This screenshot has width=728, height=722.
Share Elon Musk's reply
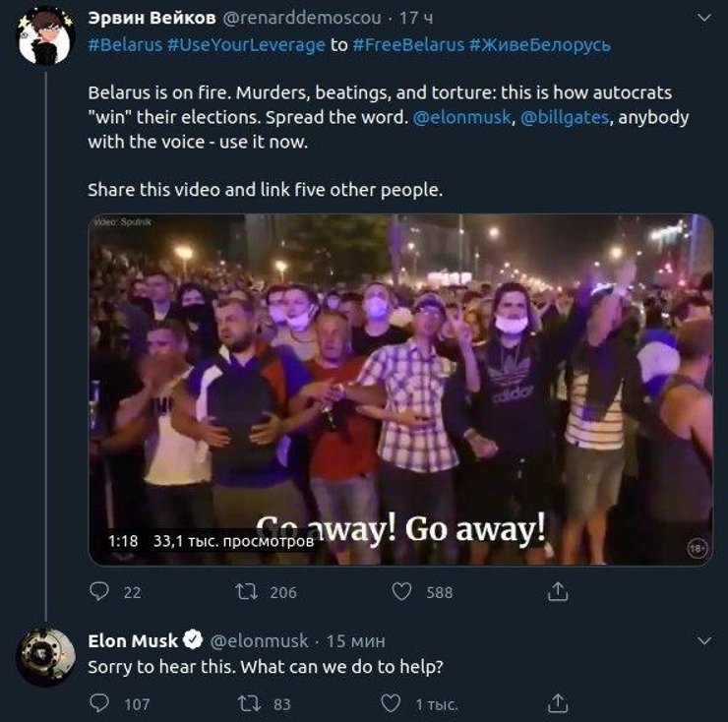pos(558,702)
